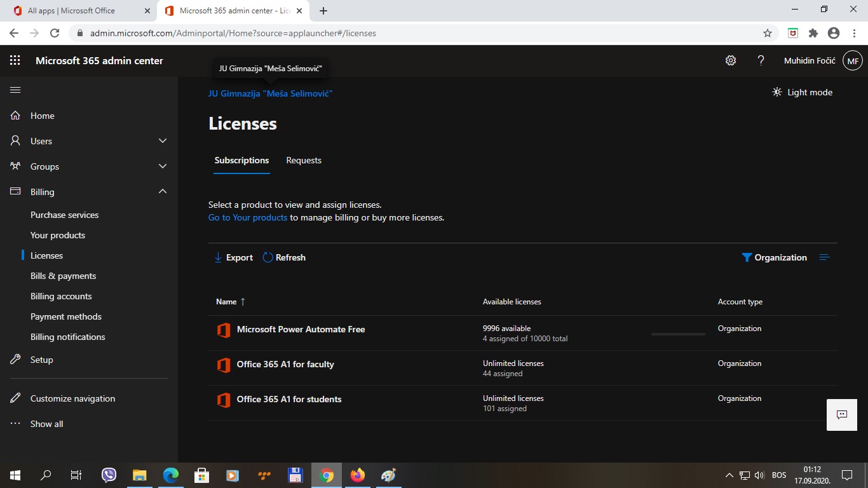The height and width of the screenshot is (488, 868).
Task: Go back in browser
Action: click(14, 33)
